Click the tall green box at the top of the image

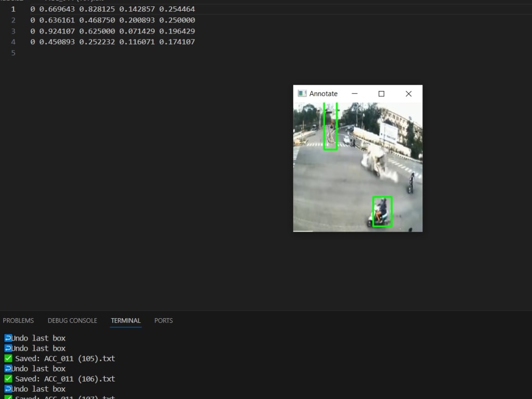click(x=330, y=126)
